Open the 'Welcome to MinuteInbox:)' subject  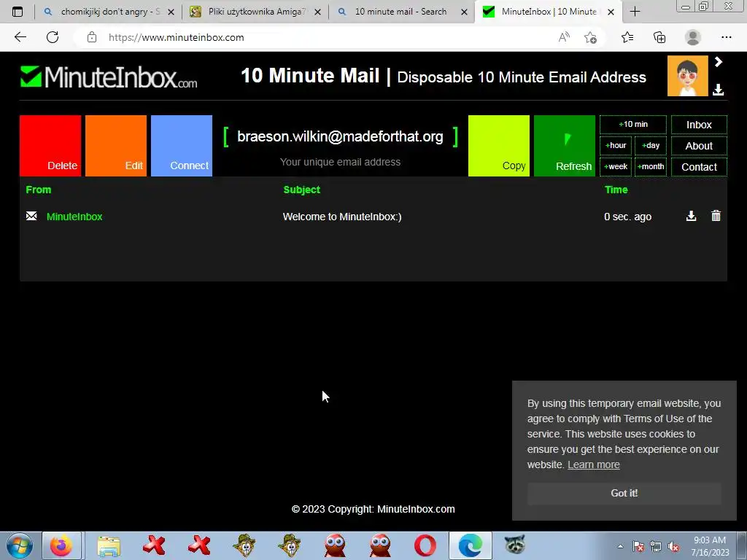coord(342,217)
